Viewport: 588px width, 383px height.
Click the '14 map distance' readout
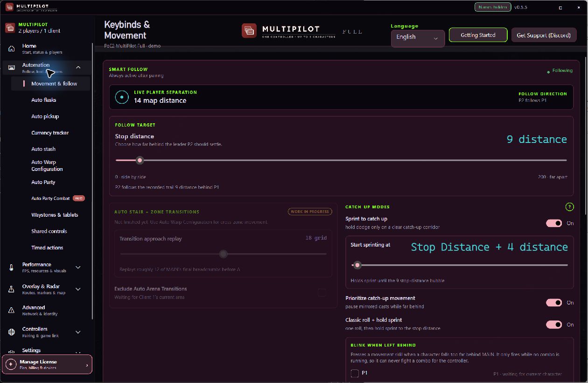tap(160, 100)
